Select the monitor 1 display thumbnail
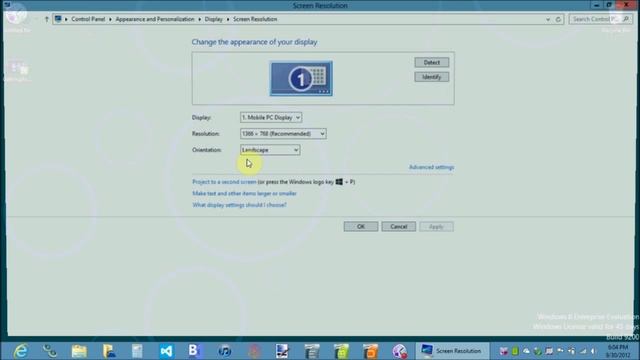 click(x=301, y=78)
